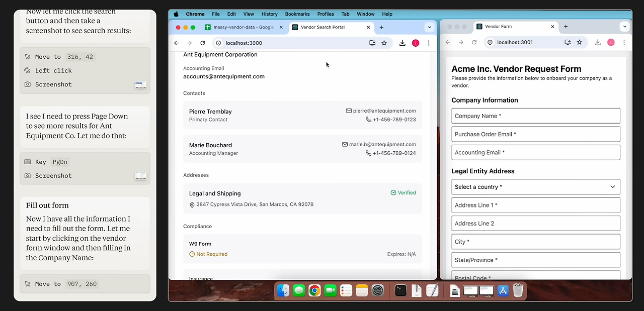The height and width of the screenshot is (311, 644).
Task: Click the Company Name field
Action: pyautogui.click(x=536, y=116)
